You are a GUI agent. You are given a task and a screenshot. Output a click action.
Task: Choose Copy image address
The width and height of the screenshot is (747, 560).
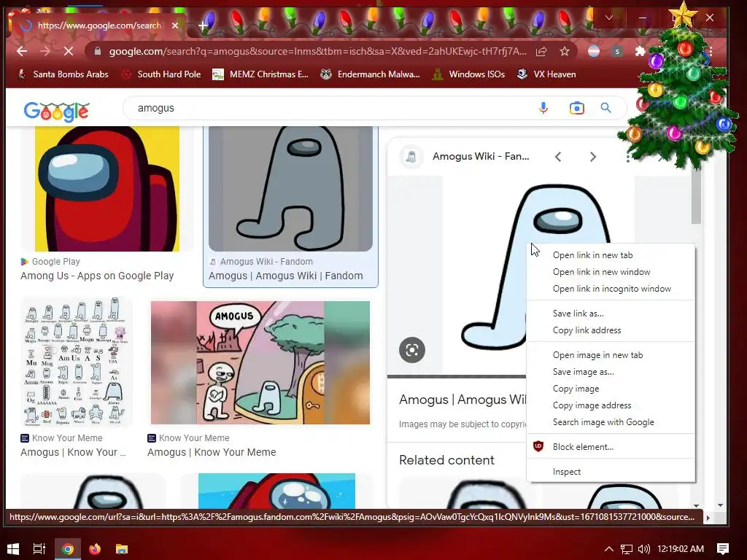coord(611,405)
